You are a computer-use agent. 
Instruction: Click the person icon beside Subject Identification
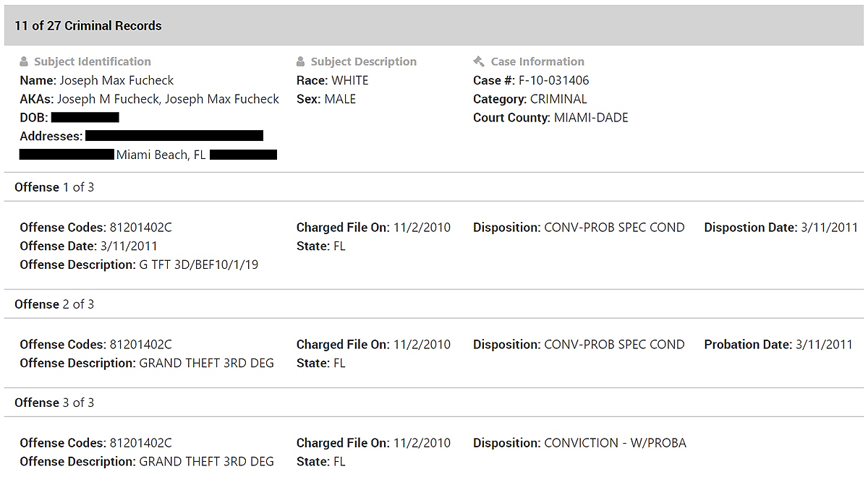pos(24,62)
